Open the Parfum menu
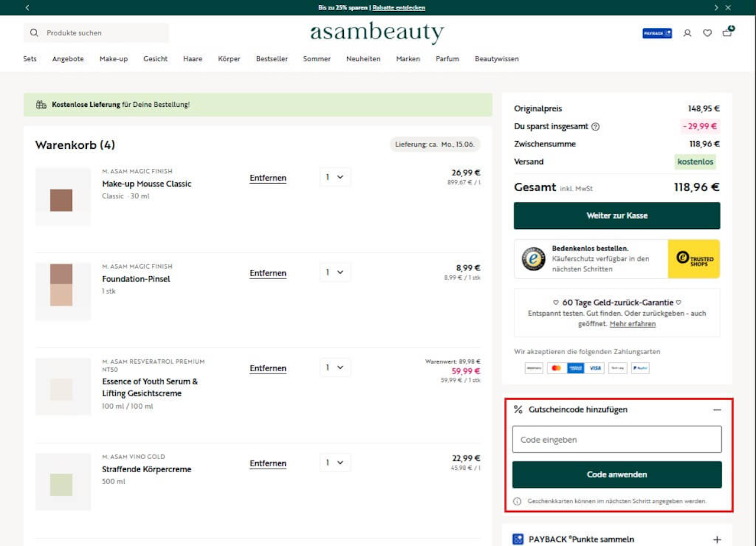This screenshot has height=546, width=756. pyautogui.click(x=447, y=59)
